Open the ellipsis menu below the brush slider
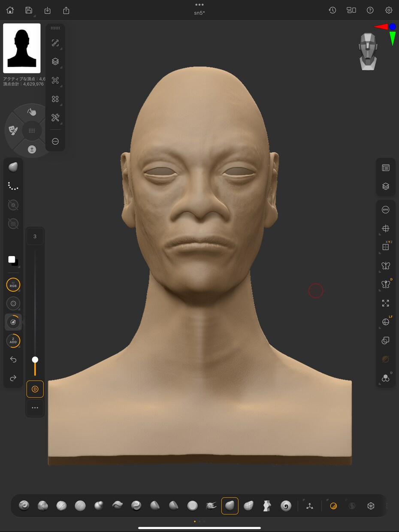399x532 pixels. coord(35,408)
